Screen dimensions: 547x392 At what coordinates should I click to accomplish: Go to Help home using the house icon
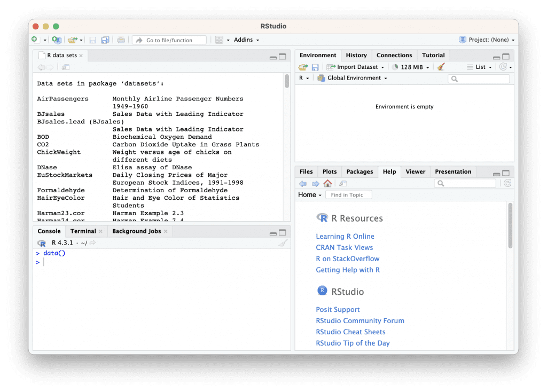[x=328, y=183]
